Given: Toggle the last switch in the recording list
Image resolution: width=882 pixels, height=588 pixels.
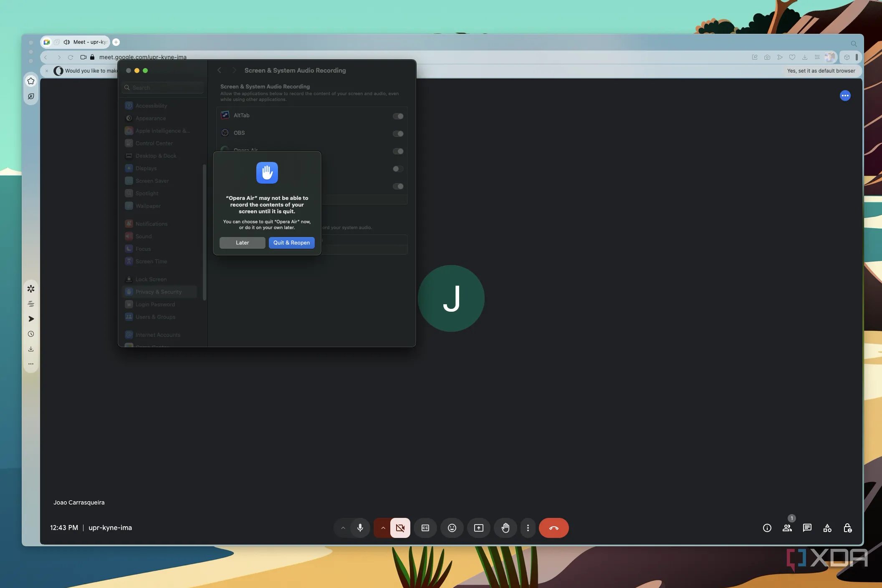Looking at the screenshot, I should pyautogui.click(x=398, y=186).
